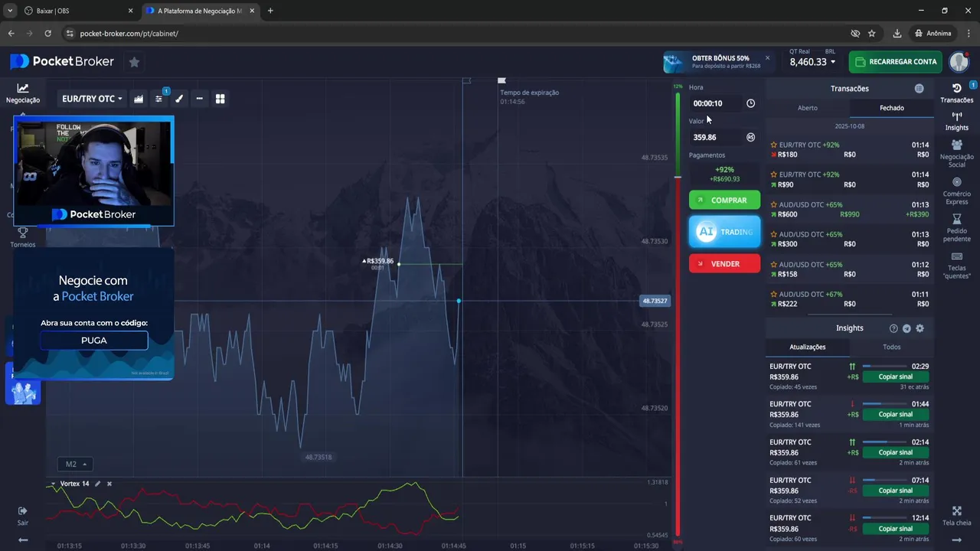
Task: Favorite the EUR/TRY OTC R$90 trade star
Action: click(x=774, y=174)
